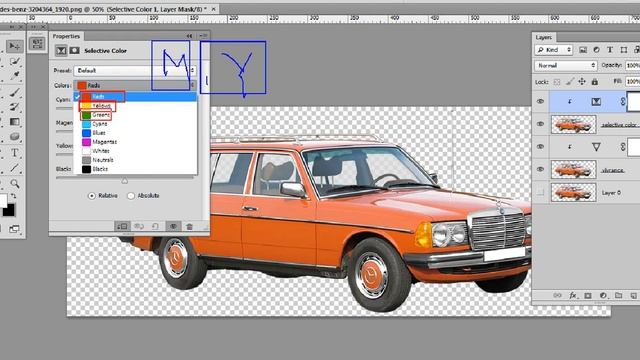This screenshot has width=640, height=360.
Task: Select the Gradient tool
Action: coord(15,122)
